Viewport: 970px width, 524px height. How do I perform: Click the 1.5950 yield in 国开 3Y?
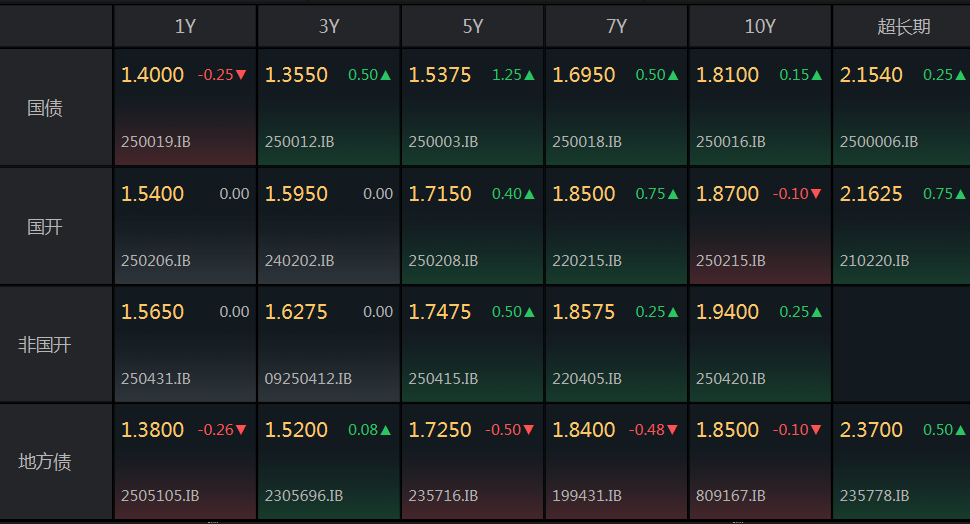pos(296,194)
